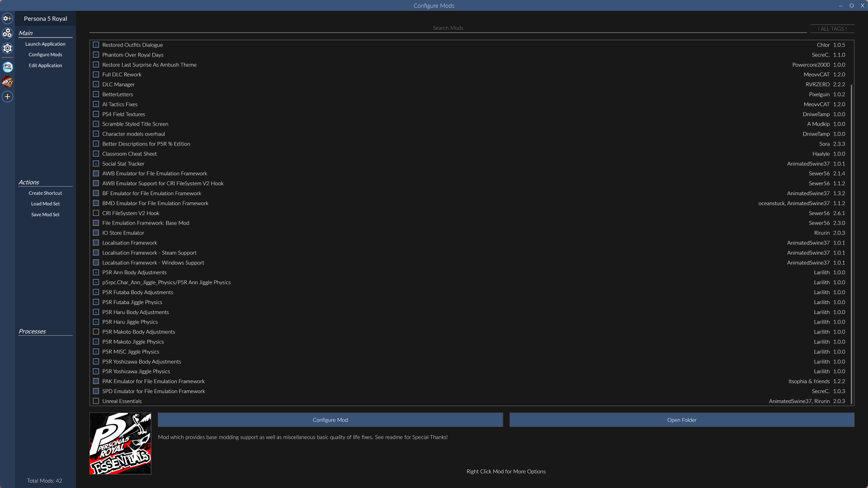868x488 pixels.
Task: Toggle the IO Store Emulator checkbox
Action: (x=96, y=233)
